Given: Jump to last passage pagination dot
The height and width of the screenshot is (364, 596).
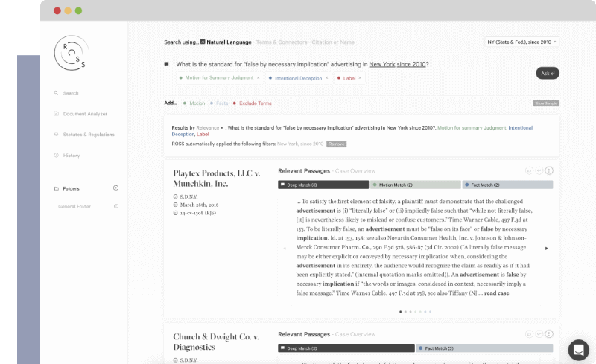Looking at the screenshot, I should 431,312.
